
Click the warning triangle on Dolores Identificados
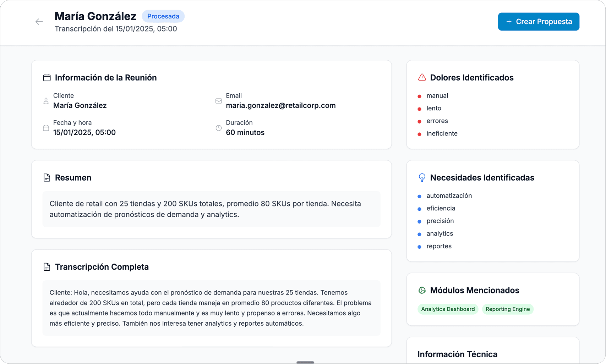pos(422,77)
